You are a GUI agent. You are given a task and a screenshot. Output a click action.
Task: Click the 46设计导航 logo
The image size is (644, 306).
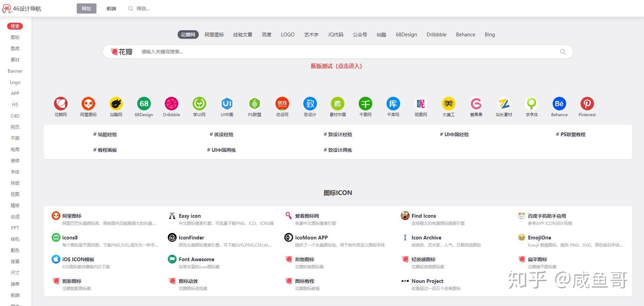pos(22,8)
